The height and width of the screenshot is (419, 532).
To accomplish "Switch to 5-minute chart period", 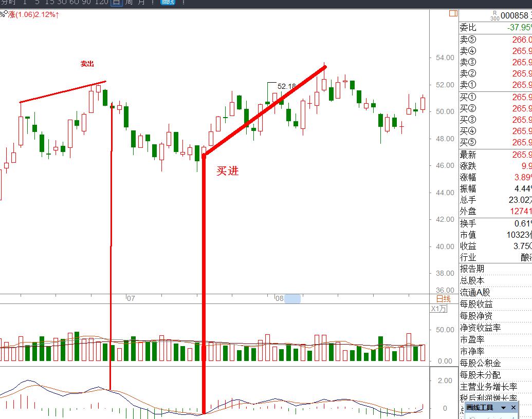I will [x=37, y=2].
